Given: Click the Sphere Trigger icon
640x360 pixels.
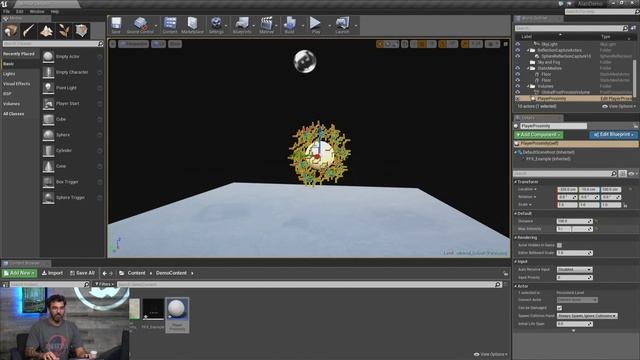Looking at the screenshot, I should point(48,198).
